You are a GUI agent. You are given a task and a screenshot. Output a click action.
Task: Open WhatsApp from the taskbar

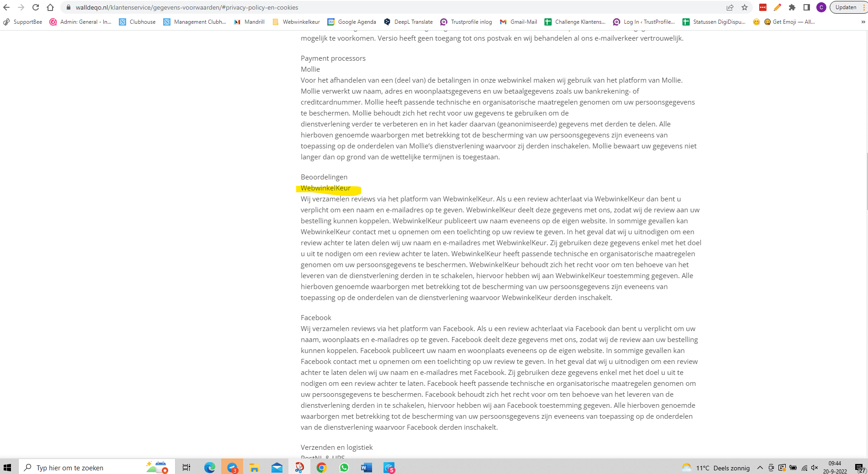[x=344, y=468]
